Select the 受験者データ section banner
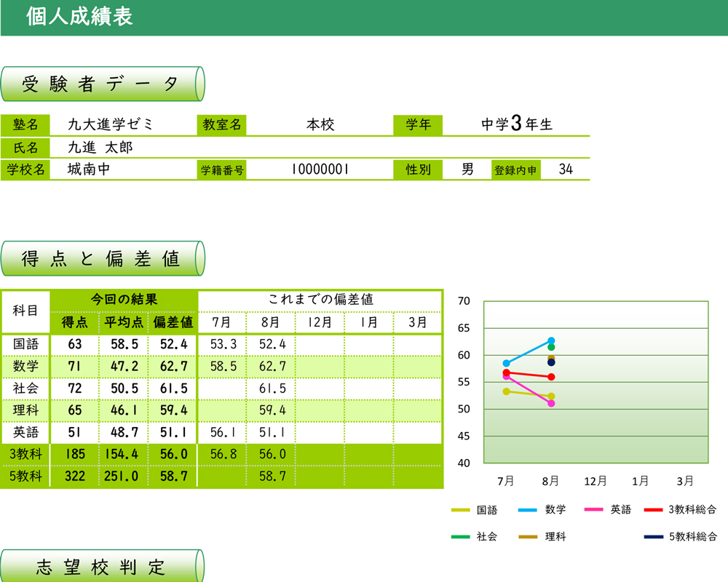This screenshot has height=582, width=728. click(103, 84)
